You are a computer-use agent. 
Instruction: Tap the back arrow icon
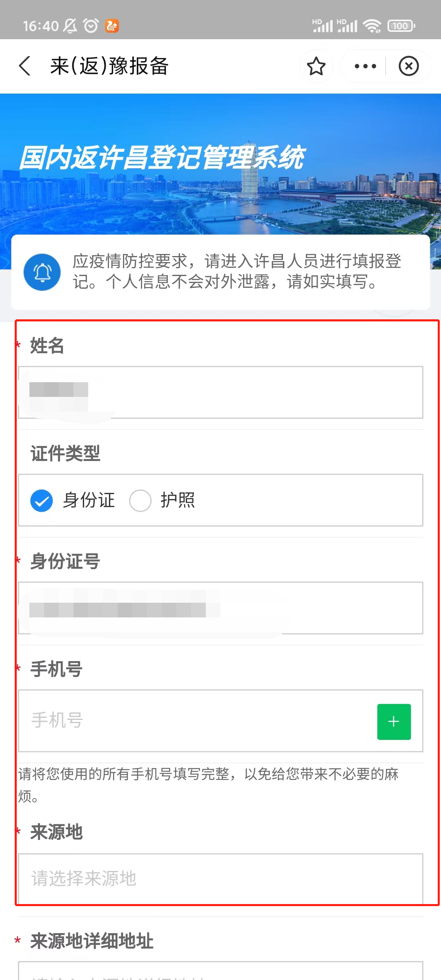pos(25,66)
